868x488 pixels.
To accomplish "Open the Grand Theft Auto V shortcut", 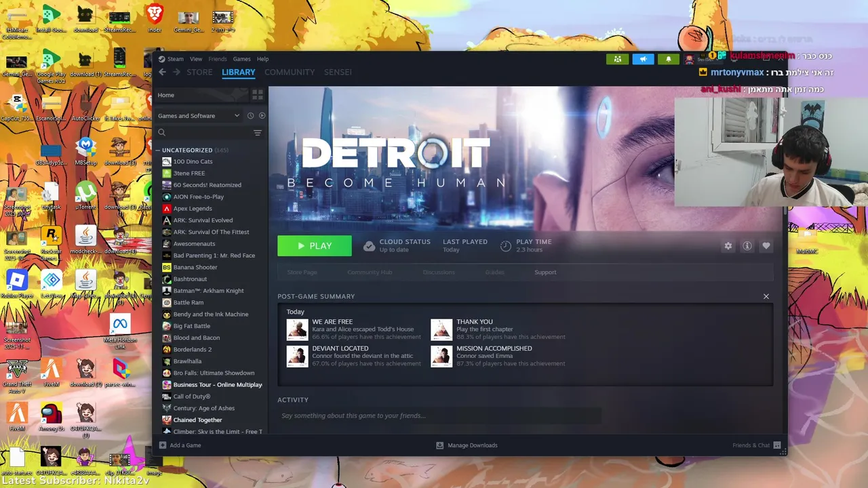I will tap(17, 378).
